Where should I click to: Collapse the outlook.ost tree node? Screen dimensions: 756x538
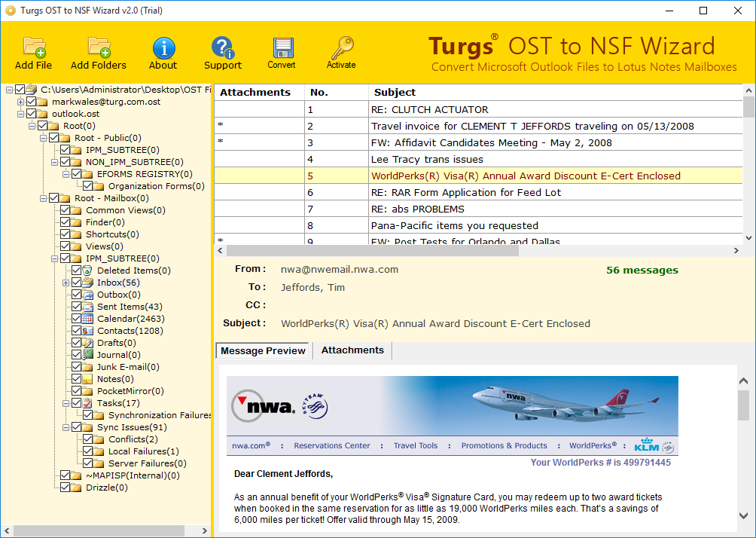pos(21,114)
